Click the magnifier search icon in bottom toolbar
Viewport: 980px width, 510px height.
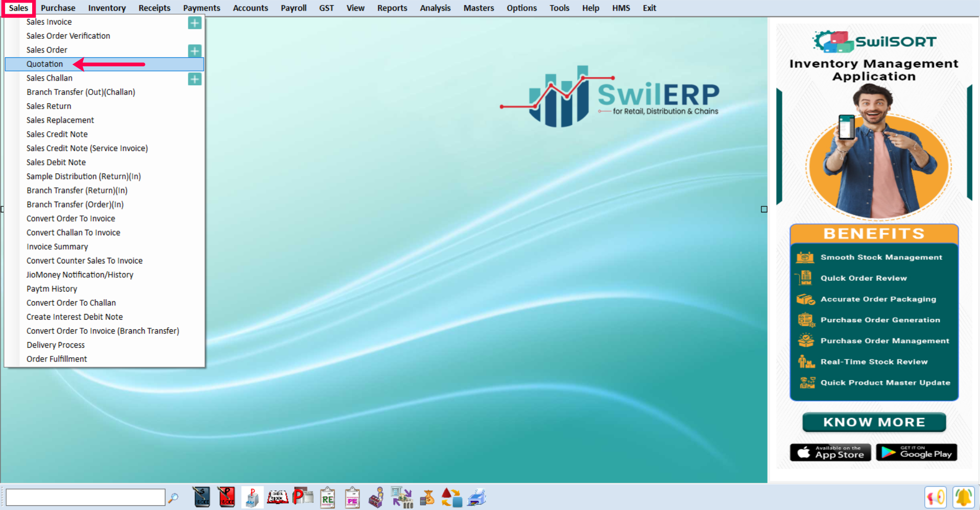click(174, 497)
